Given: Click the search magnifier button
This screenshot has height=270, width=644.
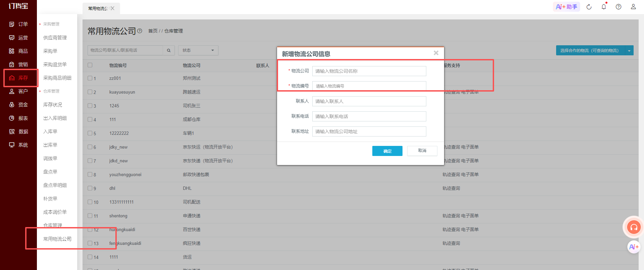Looking at the screenshot, I should point(169,50).
